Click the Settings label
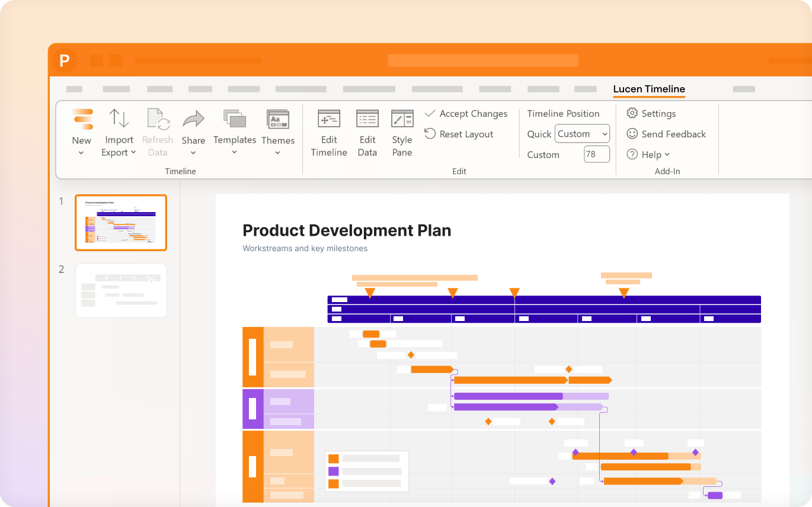This screenshot has height=507, width=812. [658, 114]
